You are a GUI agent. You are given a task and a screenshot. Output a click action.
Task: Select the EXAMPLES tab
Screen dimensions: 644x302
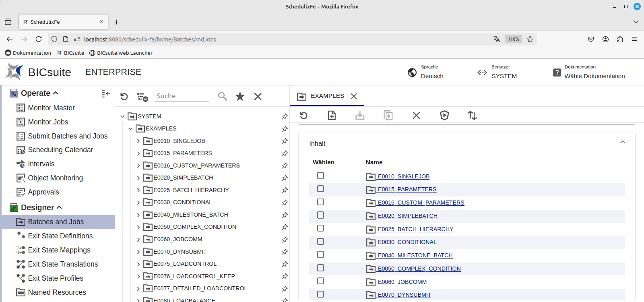click(327, 96)
